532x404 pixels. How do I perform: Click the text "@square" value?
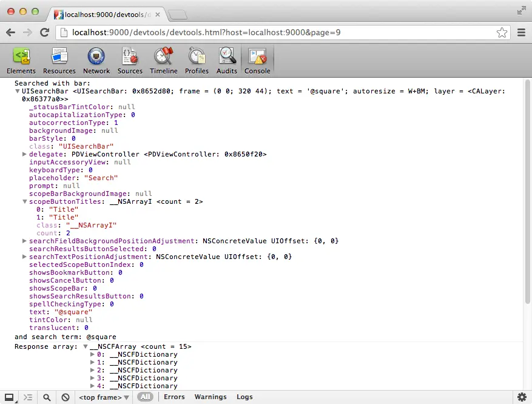pos(73,312)
